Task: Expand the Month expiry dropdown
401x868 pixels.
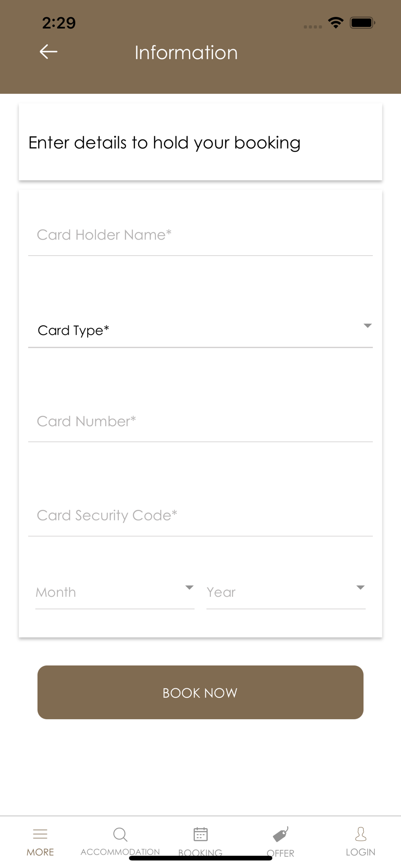Action: tap(115, 592)
